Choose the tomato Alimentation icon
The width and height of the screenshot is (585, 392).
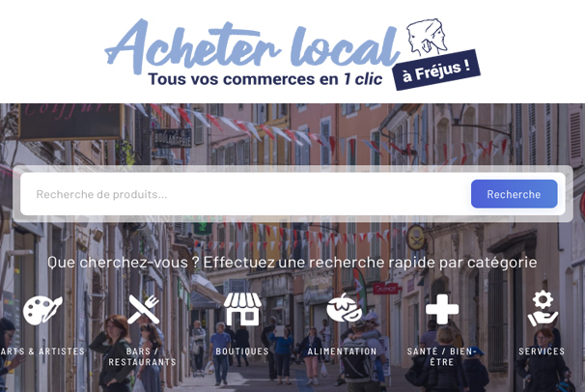(345, 308)
